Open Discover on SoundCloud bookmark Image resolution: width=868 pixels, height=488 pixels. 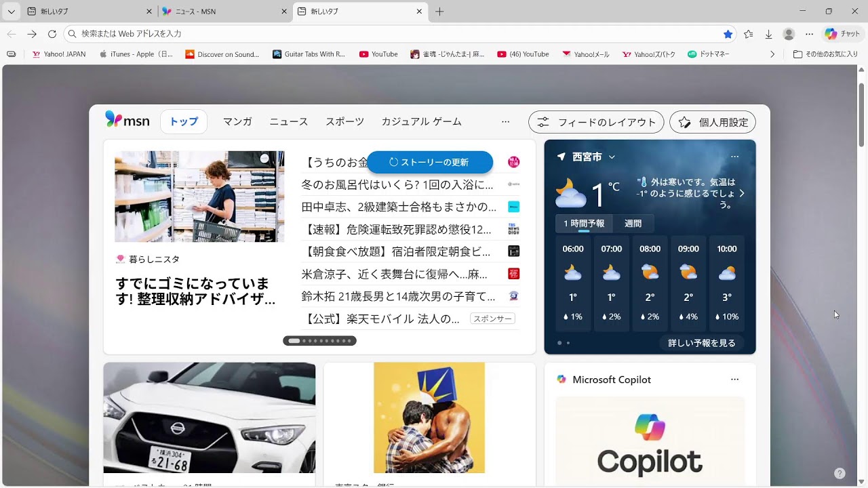pyautogui.click(x=222, y=54)
